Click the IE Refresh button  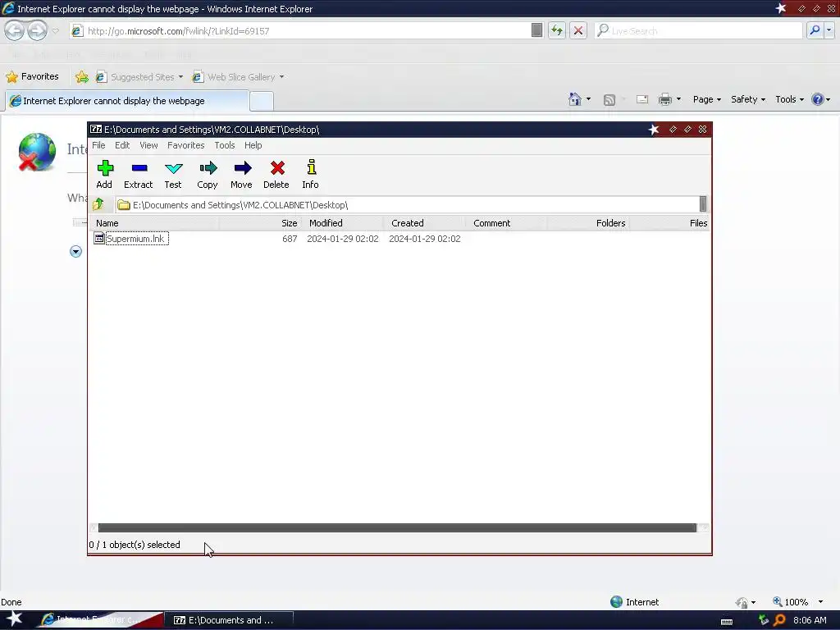557,30
